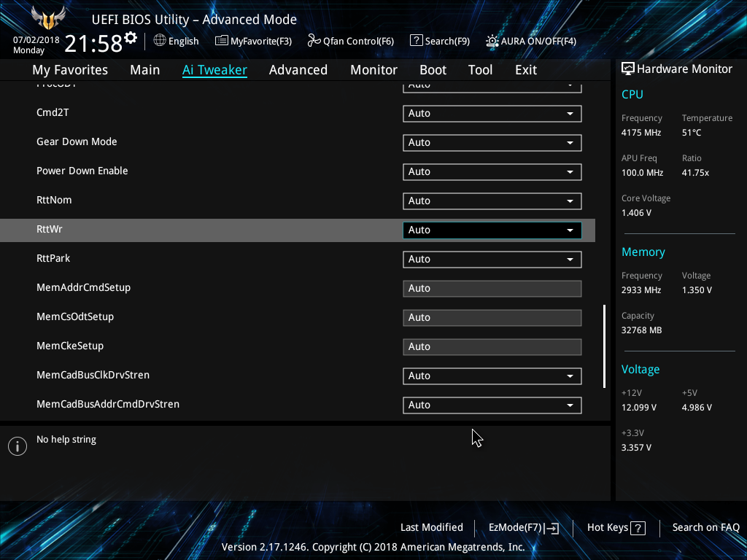Click the TUF logo emblem
Screen dimensions: 747x560
click(47, 18)
